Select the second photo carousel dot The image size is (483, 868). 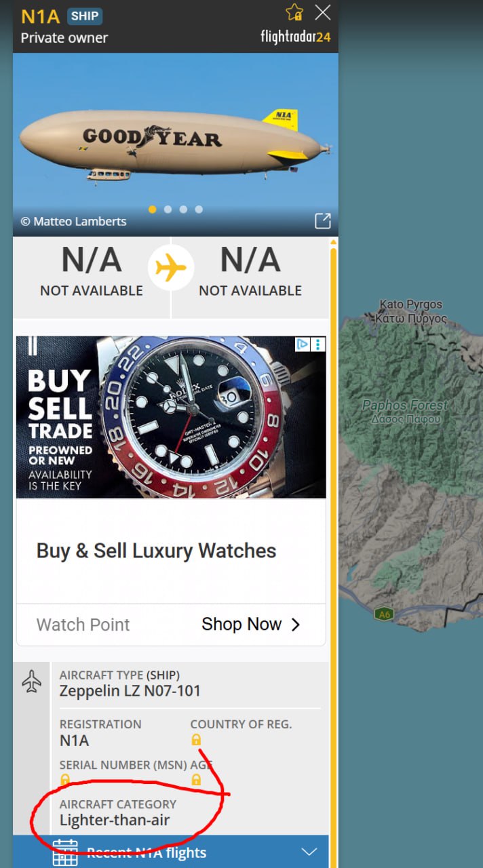(168, 210)
